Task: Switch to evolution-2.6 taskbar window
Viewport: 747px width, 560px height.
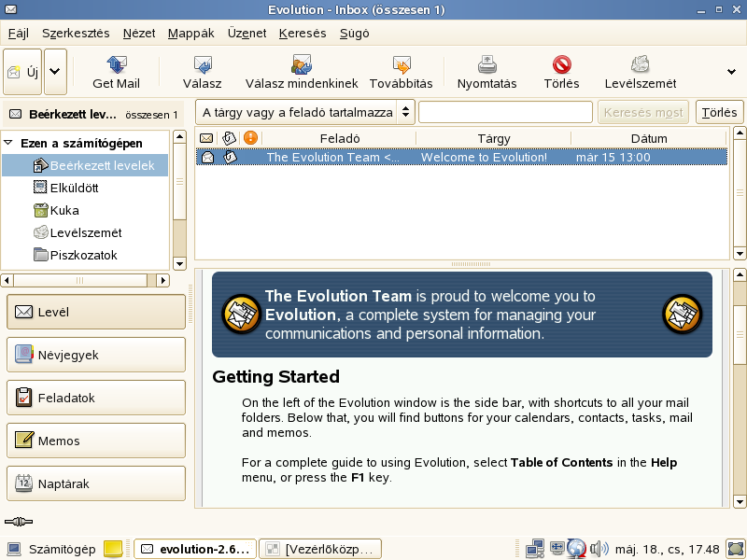Action: point(195,549)
